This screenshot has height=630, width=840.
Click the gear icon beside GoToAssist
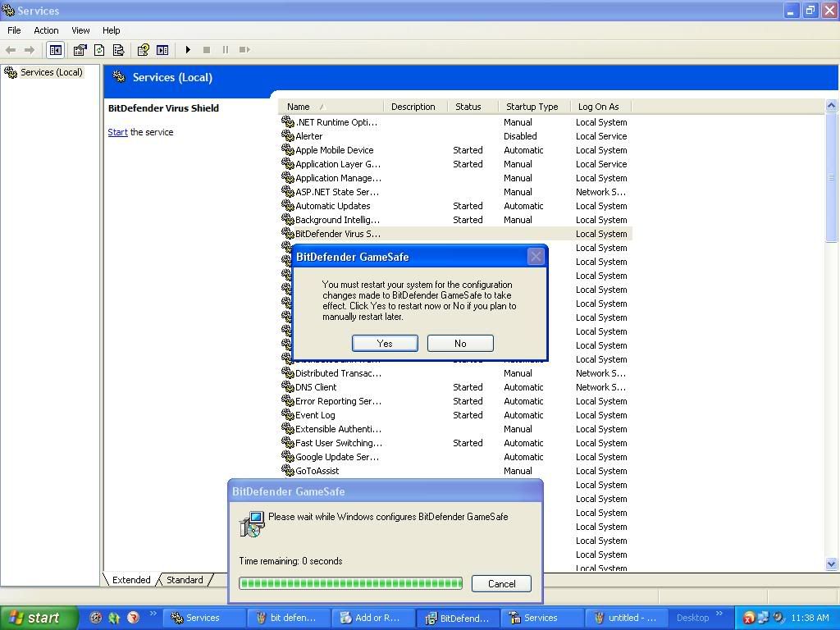point(288,470)
